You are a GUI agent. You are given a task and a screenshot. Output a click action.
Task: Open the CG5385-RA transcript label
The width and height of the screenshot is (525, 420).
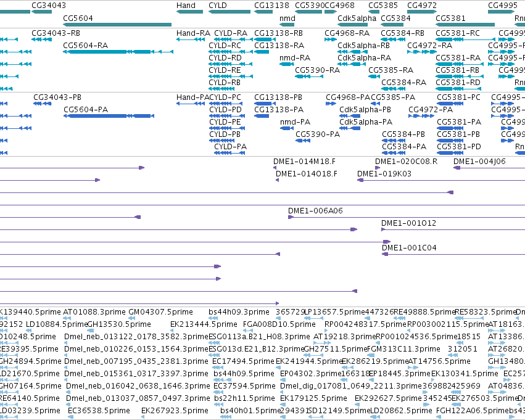tap(391, 70)
